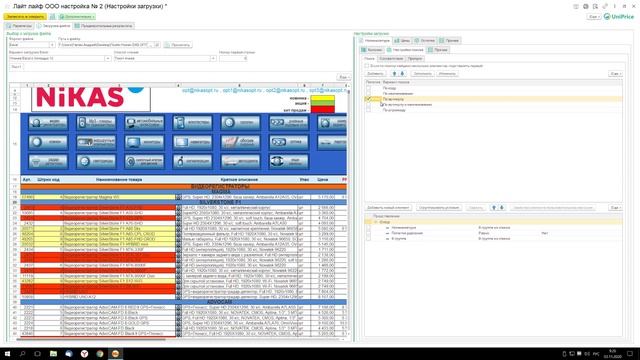Uncheck the 'По артикулу' search checkbox
640x360 pixels.
point(369,99)
